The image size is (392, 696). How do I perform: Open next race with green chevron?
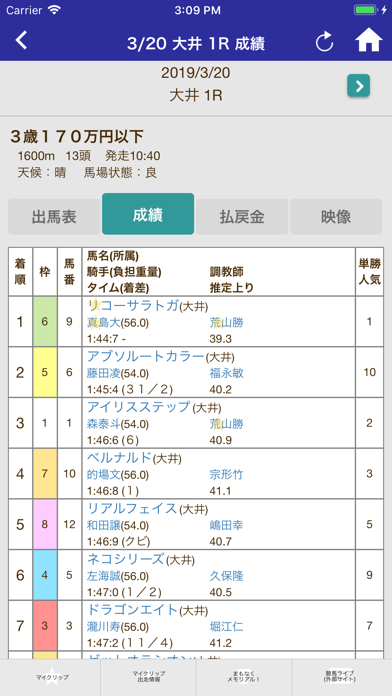click(358, 86)
